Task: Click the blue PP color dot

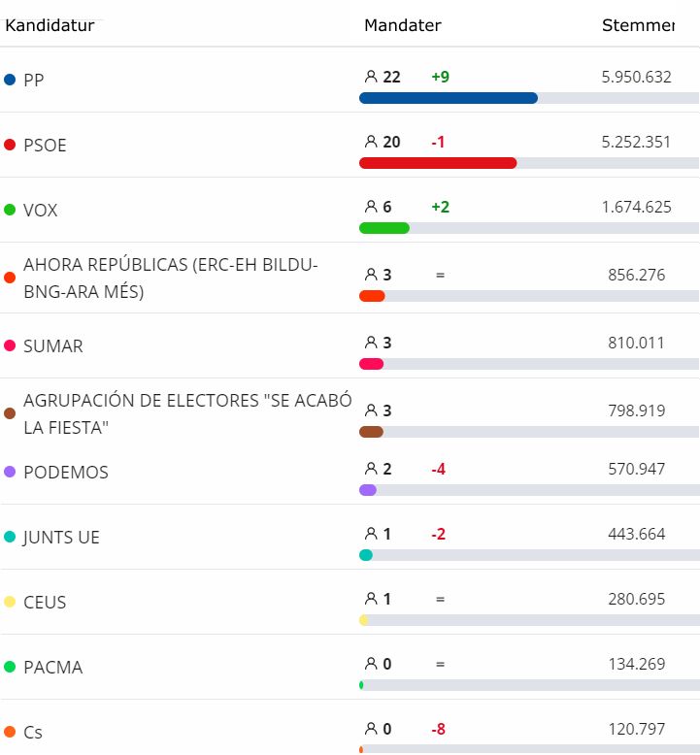Action: point(10,80)
